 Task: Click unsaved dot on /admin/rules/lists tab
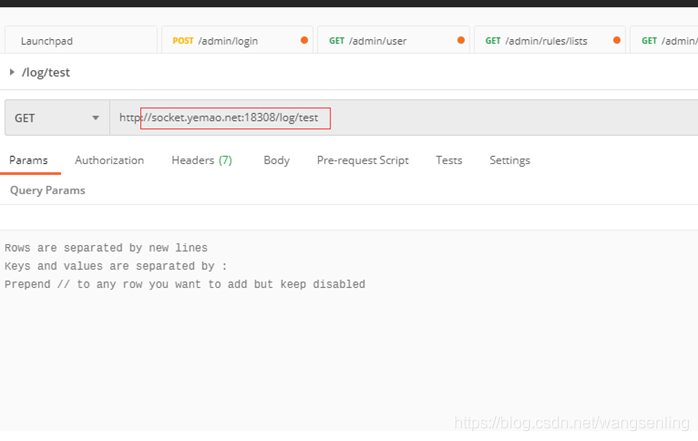coord(617,40)
